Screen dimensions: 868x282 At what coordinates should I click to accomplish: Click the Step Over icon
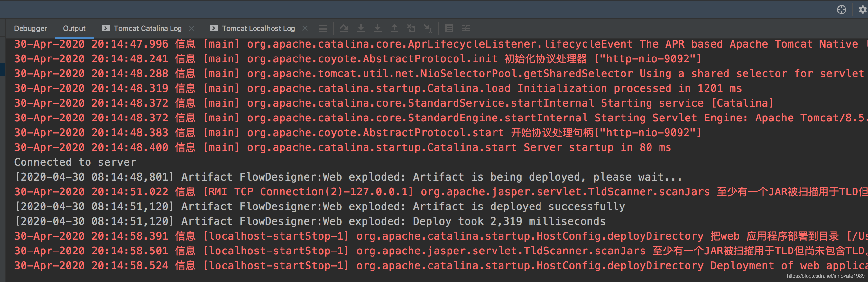pos(344,28)
